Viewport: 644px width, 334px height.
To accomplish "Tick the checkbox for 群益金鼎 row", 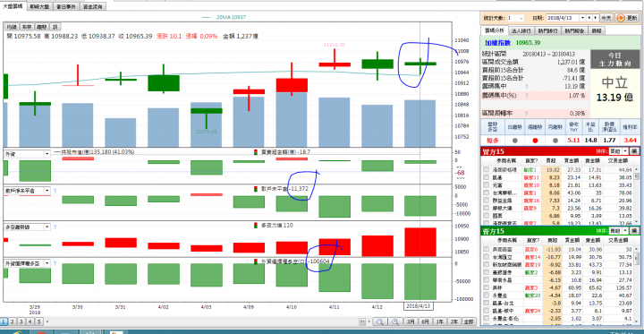I will (486, 201).
